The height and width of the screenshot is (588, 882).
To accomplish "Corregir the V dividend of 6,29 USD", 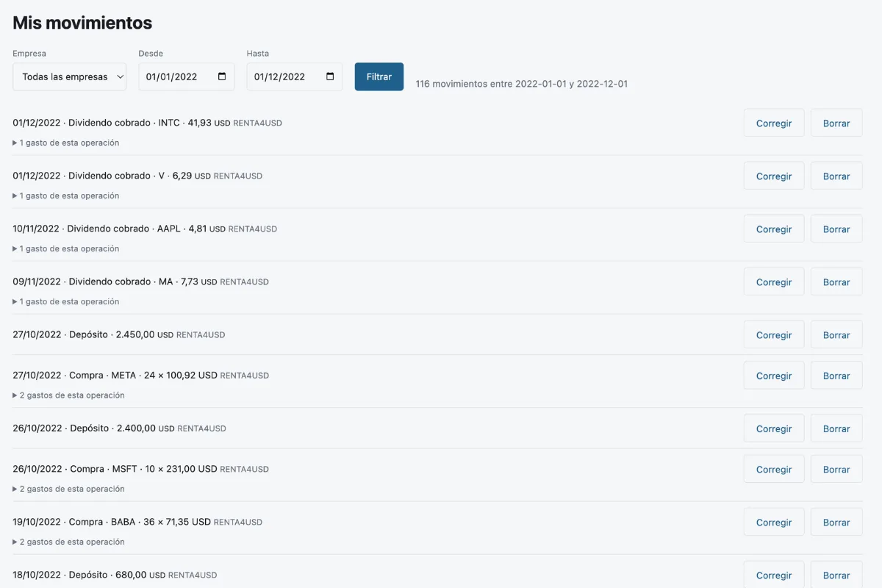I will [x=774, y=176].
